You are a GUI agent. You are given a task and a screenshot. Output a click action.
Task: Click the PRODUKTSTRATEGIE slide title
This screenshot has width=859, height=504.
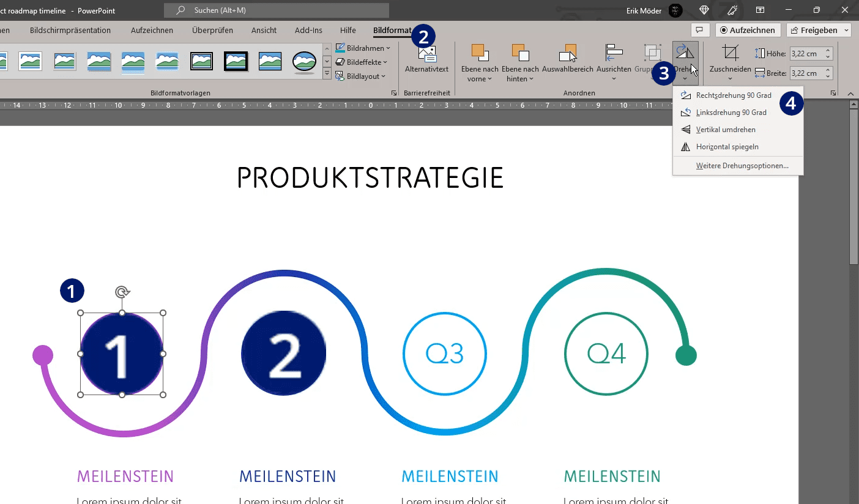coord(370,177)
